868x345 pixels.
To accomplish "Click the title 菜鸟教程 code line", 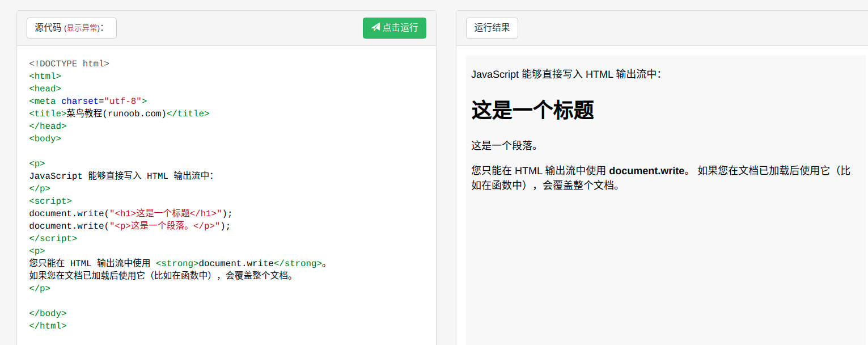I will (x=119, y=113).
